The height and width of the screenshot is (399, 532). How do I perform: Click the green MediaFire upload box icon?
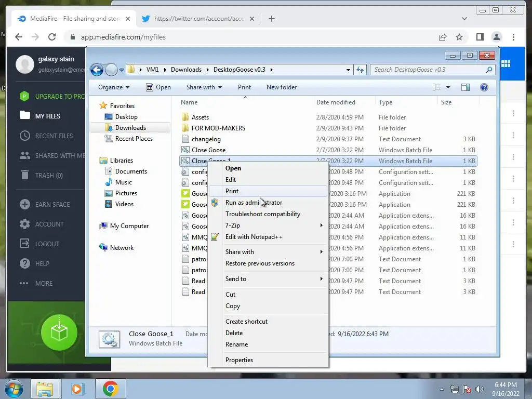coord(59,332)
